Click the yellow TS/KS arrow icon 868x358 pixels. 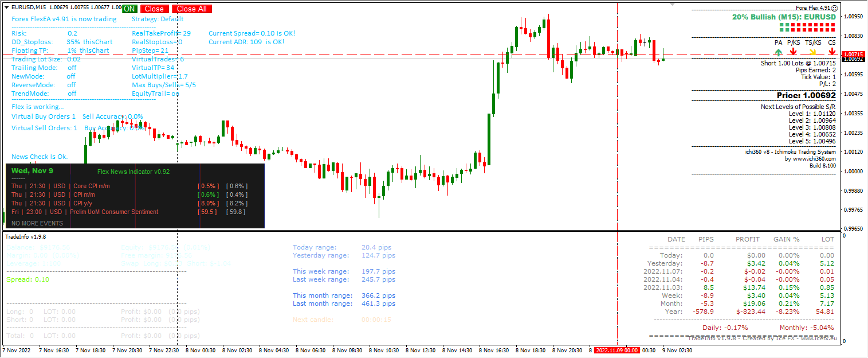812,52
